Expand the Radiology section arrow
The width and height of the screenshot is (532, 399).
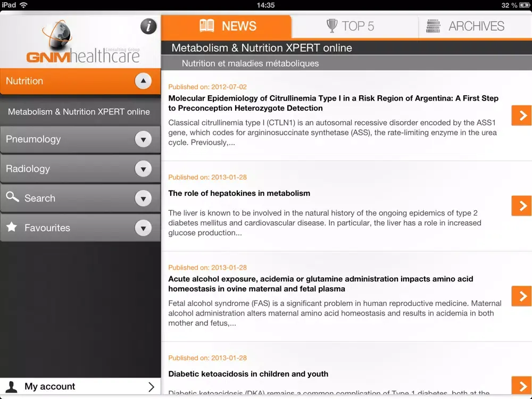[x=143, y=169]
